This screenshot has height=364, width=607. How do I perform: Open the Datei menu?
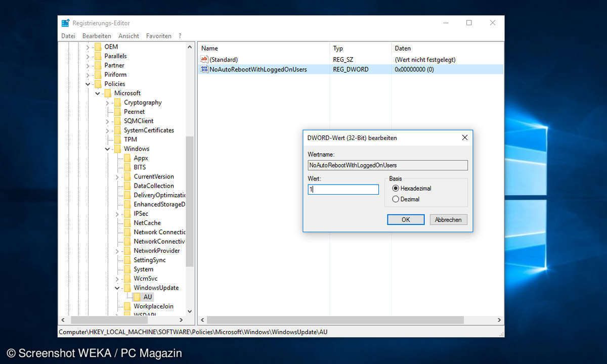(68, 36)
